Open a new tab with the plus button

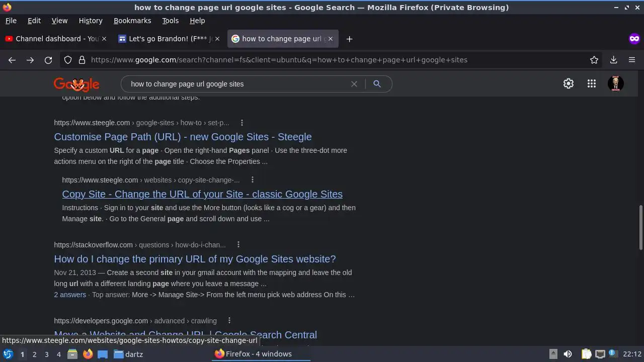[x=349, y=39]
